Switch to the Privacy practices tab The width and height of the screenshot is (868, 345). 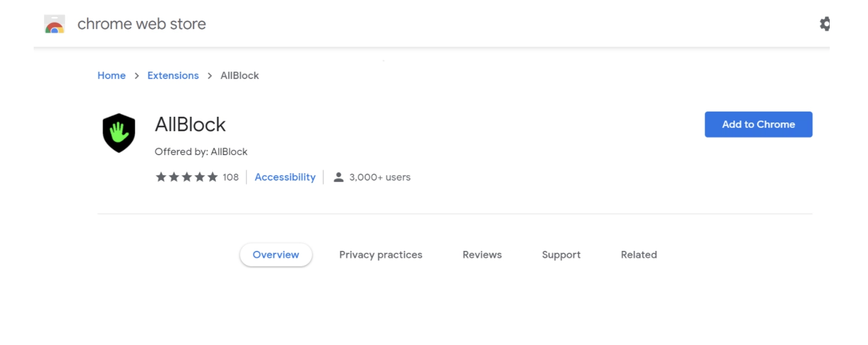click(x=381, y=255)
